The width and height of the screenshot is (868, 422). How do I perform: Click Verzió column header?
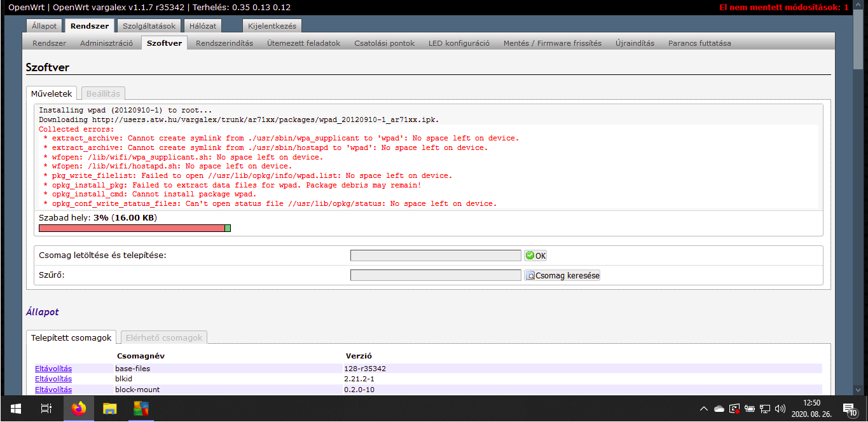point(359,356)
